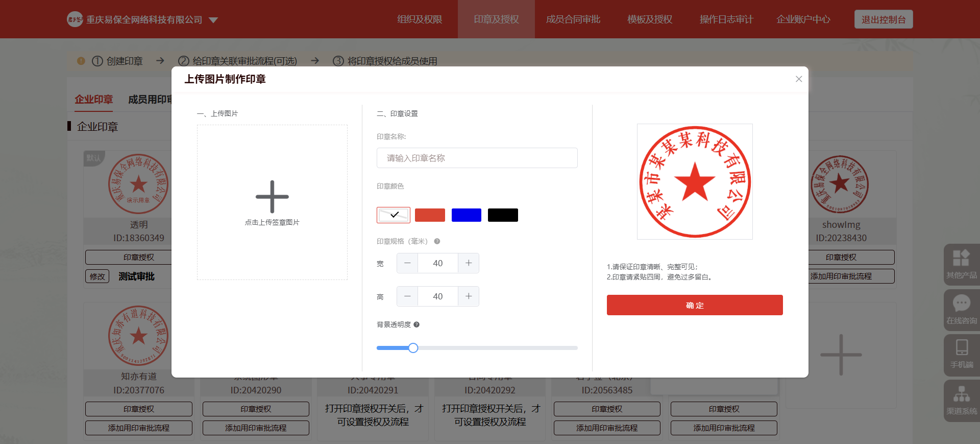The height and width of the screenshot is (444, 980).
Task: Expand the company name dropdown arrow
Action: pyautogui.click(x=213, y=20)
